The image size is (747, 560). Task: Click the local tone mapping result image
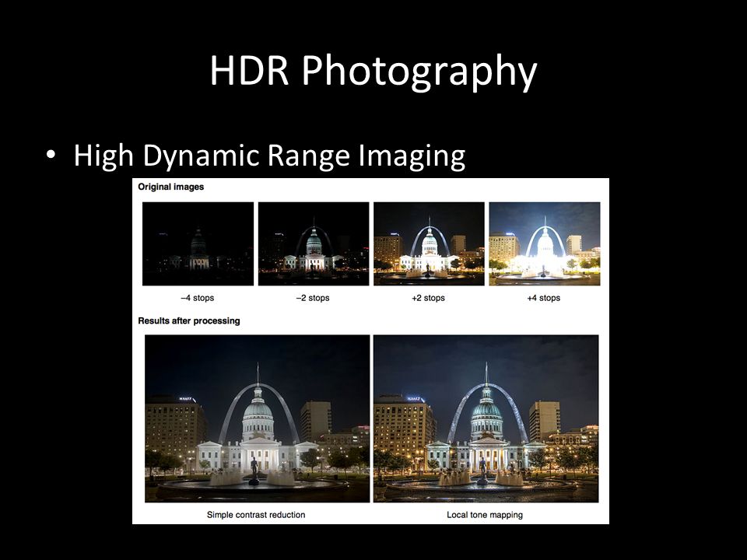click(x=486, y=418)
